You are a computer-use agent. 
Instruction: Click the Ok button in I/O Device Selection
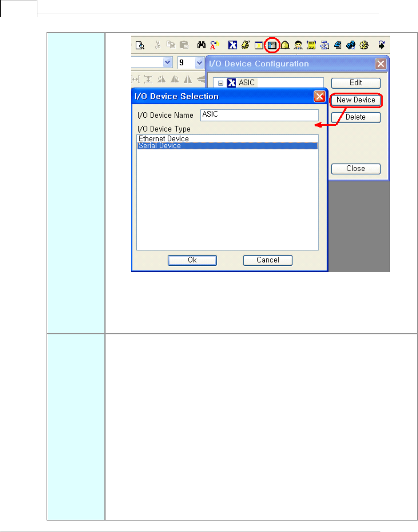[192, 260]
